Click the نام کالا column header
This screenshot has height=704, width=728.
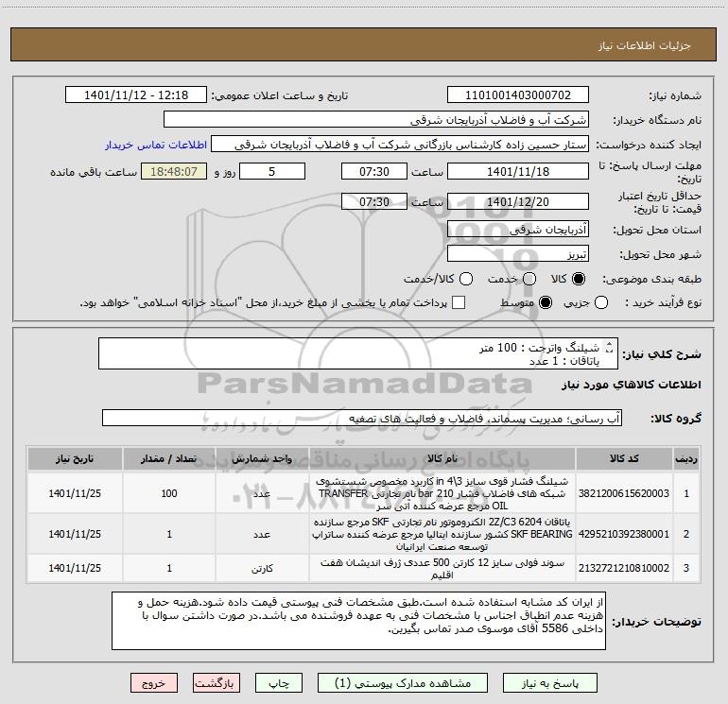(442, 459)
